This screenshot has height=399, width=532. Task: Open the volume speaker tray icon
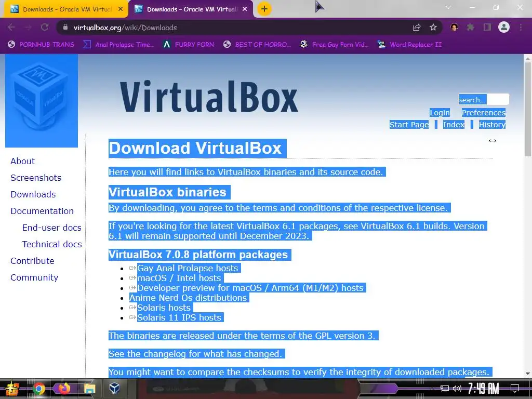pos(457,389)
